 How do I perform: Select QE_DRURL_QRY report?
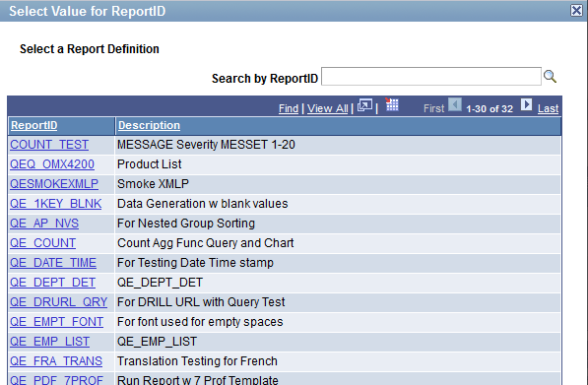(x=58, y=302)
